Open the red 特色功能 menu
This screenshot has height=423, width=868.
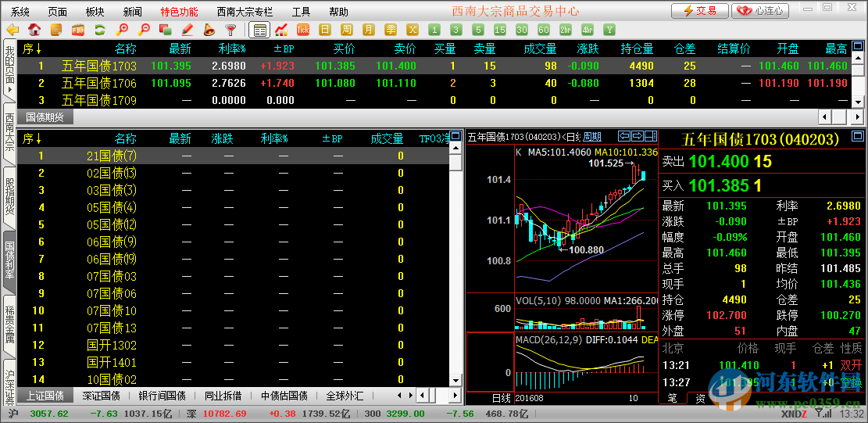(180, 11)
